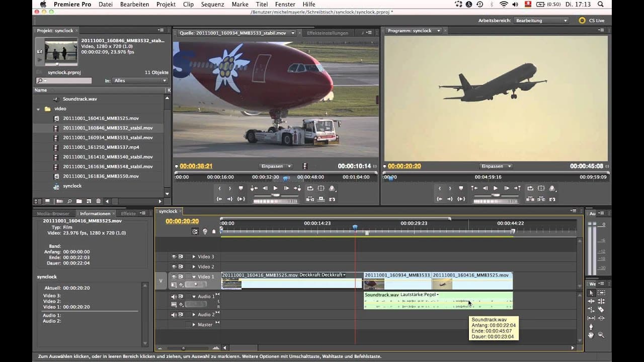Collapse the Video 1 track

point(194,277)
